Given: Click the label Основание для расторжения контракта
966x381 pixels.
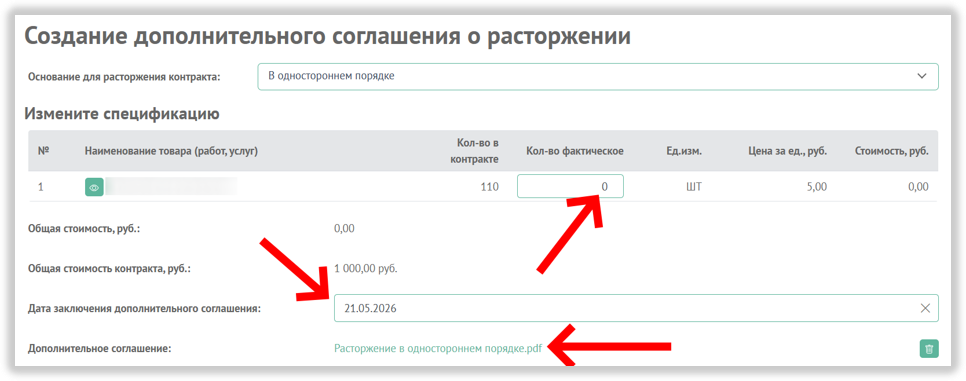Looking at the screenshot, I should click(x=124, y=77).
